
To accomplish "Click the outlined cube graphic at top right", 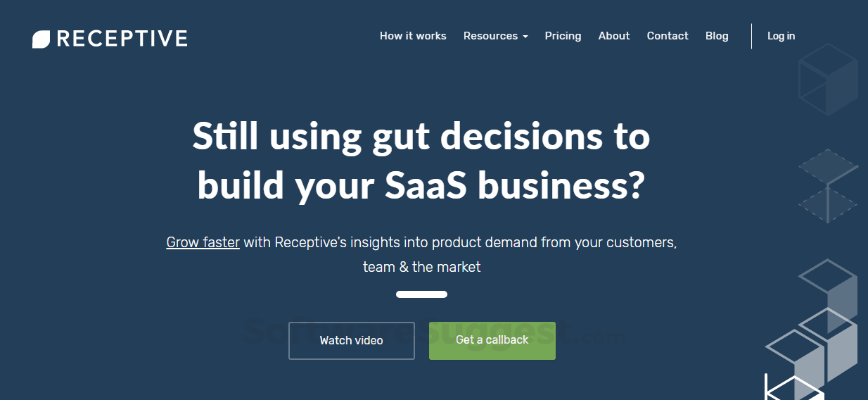I will [828, 79].
